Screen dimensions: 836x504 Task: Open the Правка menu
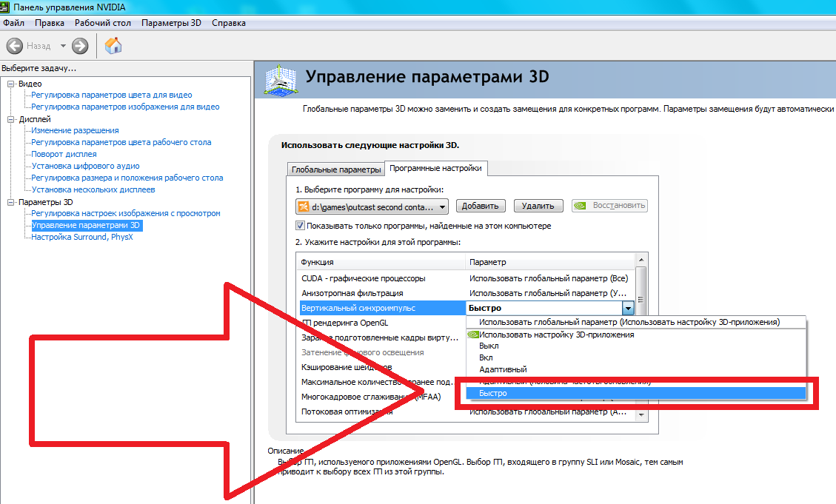coord(50,23)
